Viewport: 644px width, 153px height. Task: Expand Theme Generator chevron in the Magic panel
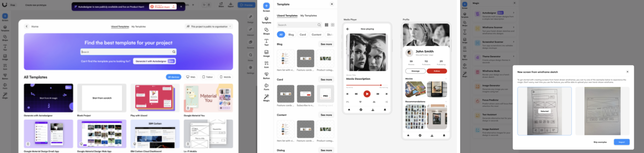click(514, 57)
